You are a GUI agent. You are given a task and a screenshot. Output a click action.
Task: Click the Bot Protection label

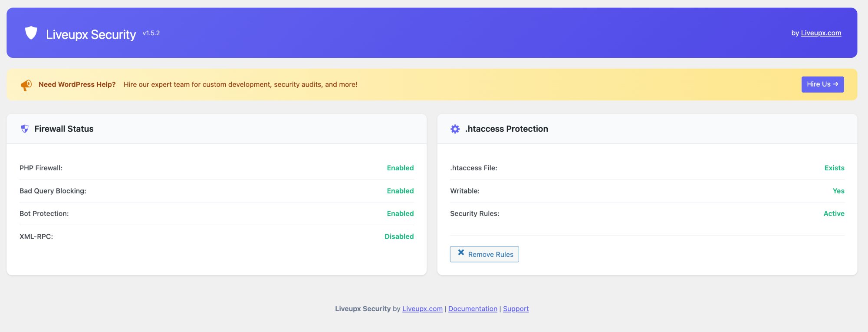click(44, 213)
